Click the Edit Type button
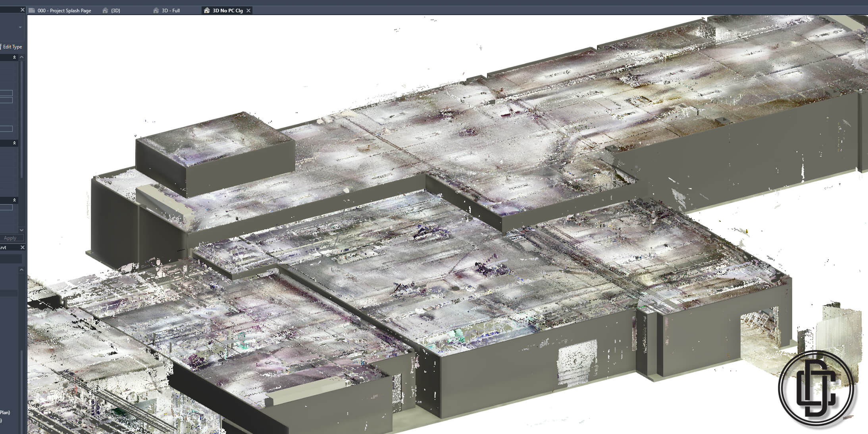 pyautogui.click(x=12, y=47)
